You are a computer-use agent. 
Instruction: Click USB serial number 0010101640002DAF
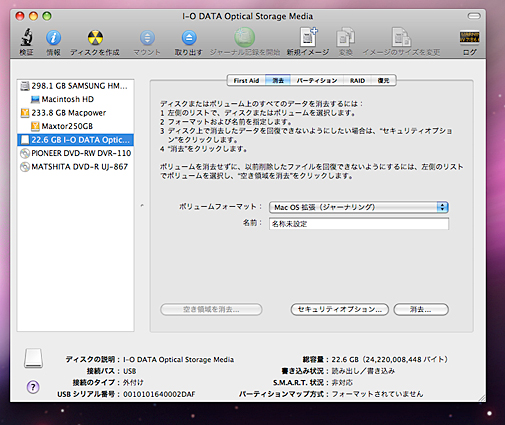pos(159,394)
